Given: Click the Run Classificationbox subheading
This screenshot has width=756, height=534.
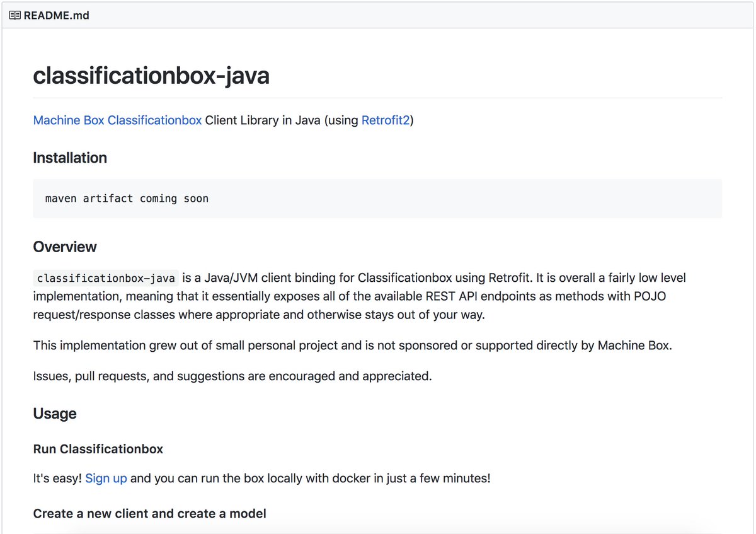Looking at the screenshot, I should tap(98, 449).
